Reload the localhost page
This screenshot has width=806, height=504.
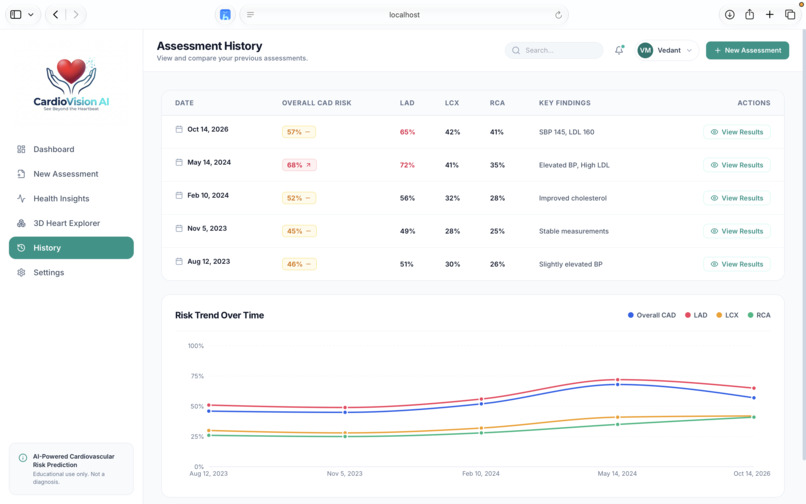click(x=558, y=15)
